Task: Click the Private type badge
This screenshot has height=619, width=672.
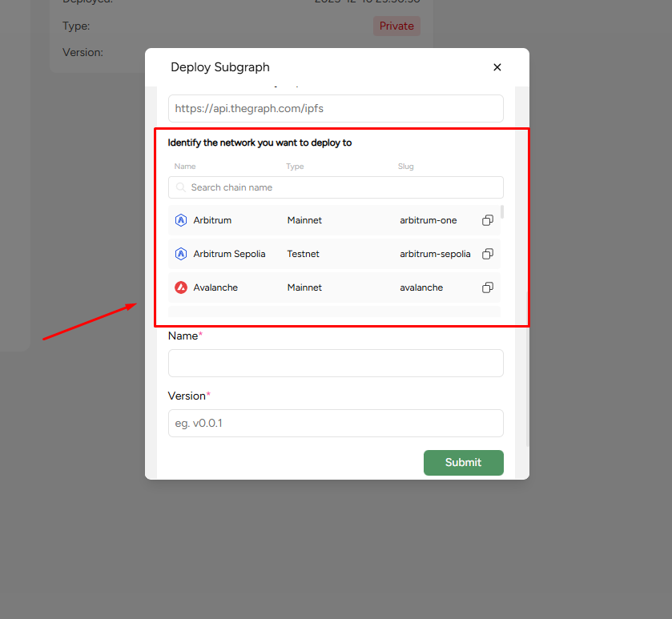Action: (x=396, y=26)
